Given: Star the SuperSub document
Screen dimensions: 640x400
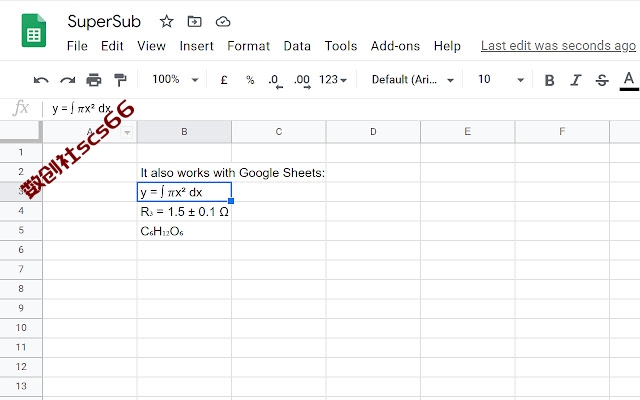Looking at the screenshot, I should tap(167, 21).
